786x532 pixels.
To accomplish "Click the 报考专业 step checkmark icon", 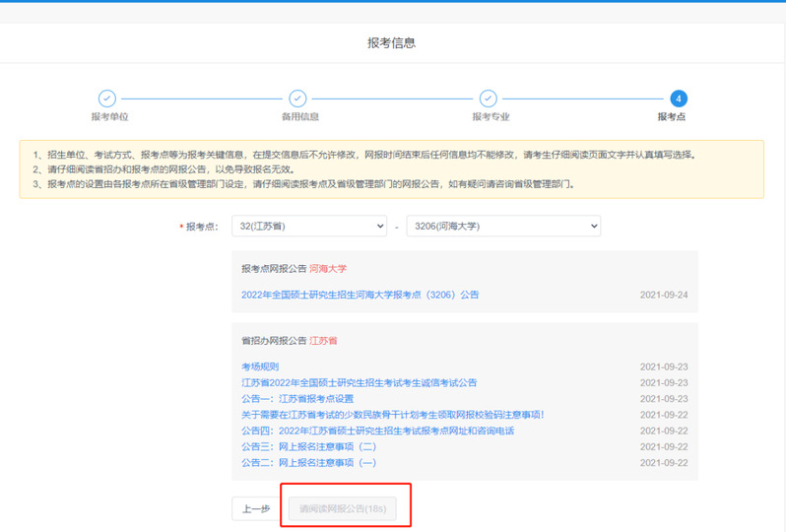I will [x=488, y=99].
